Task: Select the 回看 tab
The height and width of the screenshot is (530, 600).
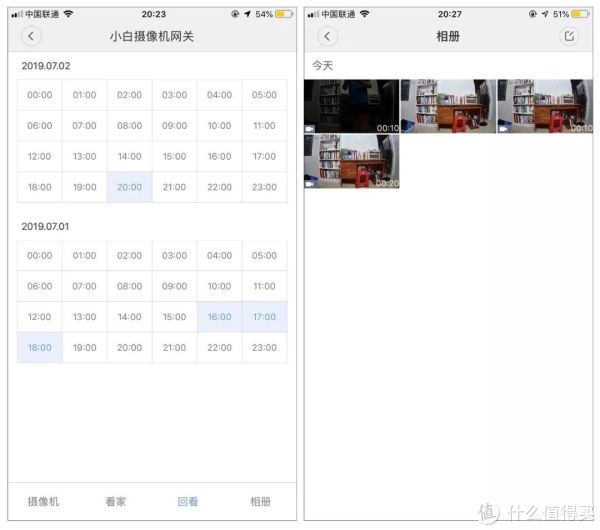Action: pyautogui.click(x=188, y=501)
